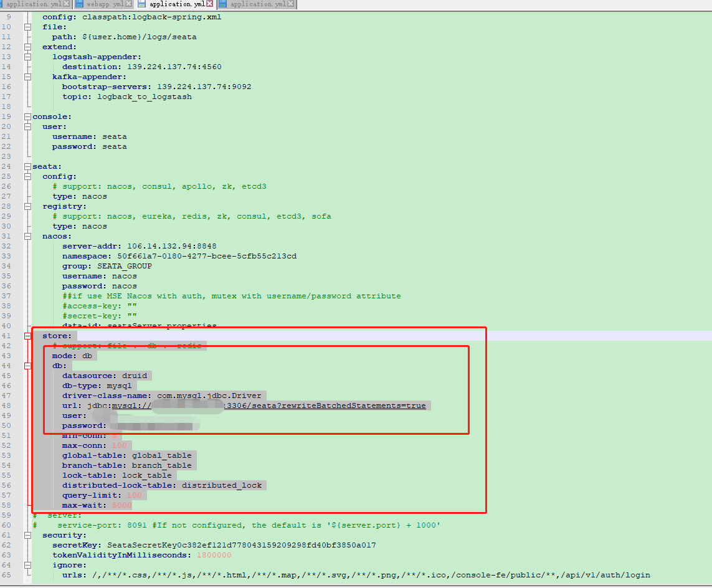Click bootstrap-servers value '139.224.137.74:9092'
This screenshot has width=712, height=588.
[204, 87]
